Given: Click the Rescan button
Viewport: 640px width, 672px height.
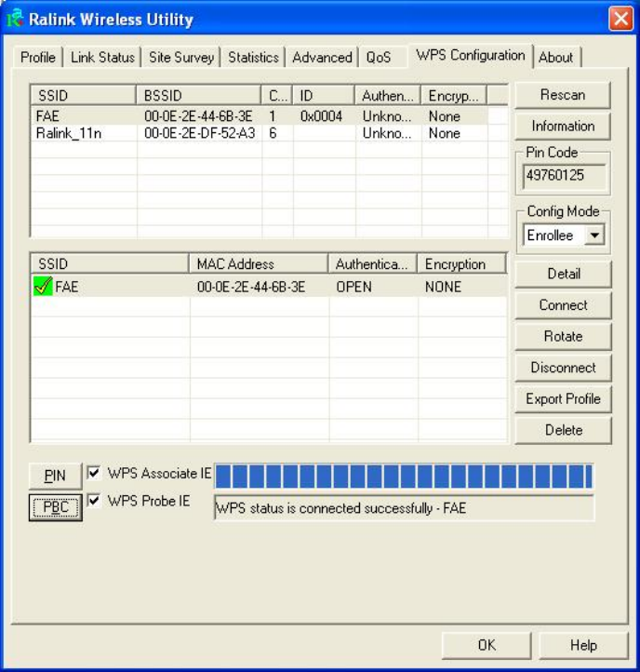Looking at the screenshot, I should pos(563,95).
